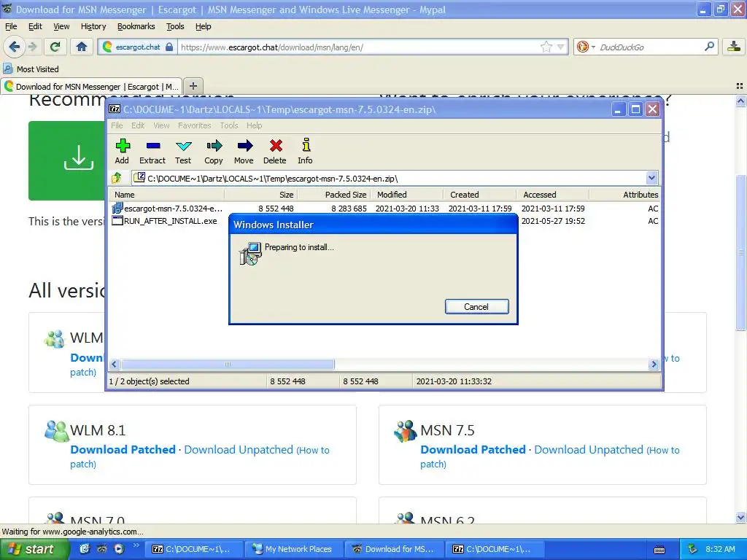Click the Internet Explorer quick launch icon
The width and height of the screenshot is (747, 560).
coord(85,549)
